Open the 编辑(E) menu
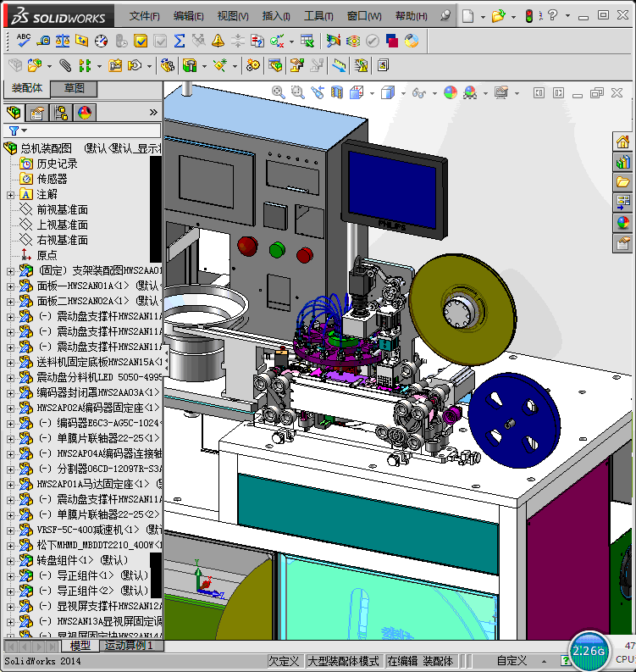The width and height of the screenshot is (636, 672). (188, 16)
